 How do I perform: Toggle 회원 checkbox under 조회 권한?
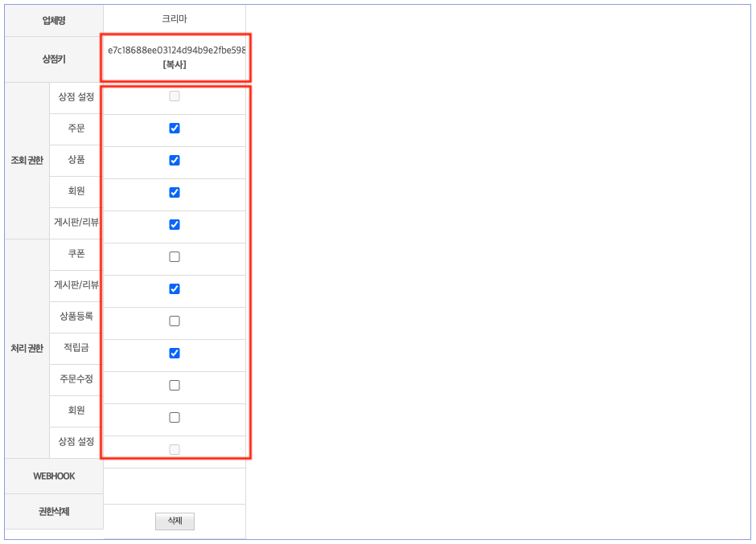pyautogui.click(x=175, y=193)
